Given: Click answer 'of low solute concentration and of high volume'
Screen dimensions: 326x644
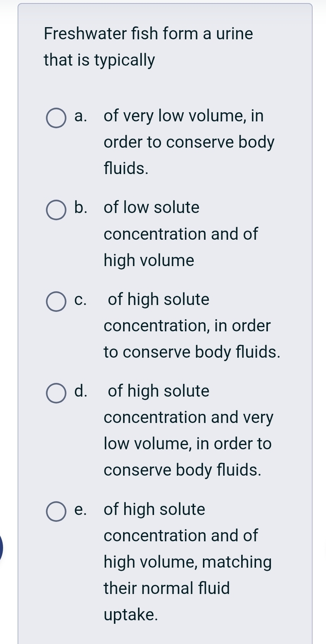Looking at the screenshot, I should [181, 234].
